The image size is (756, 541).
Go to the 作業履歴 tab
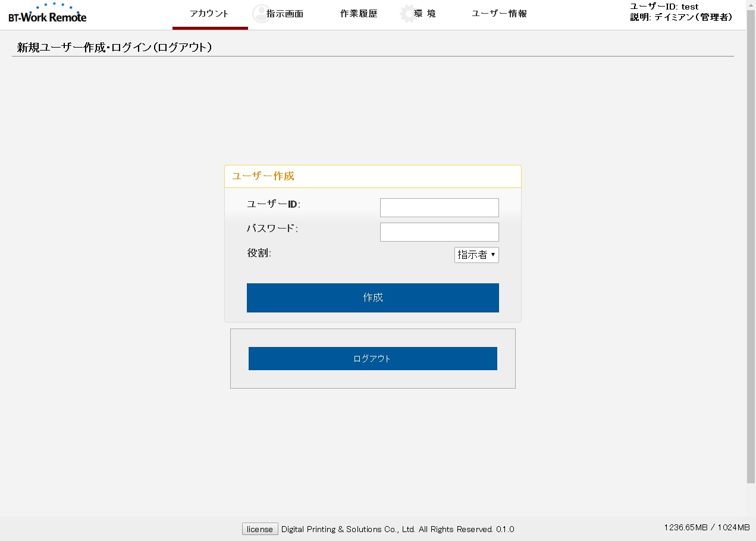coord(359,14)
